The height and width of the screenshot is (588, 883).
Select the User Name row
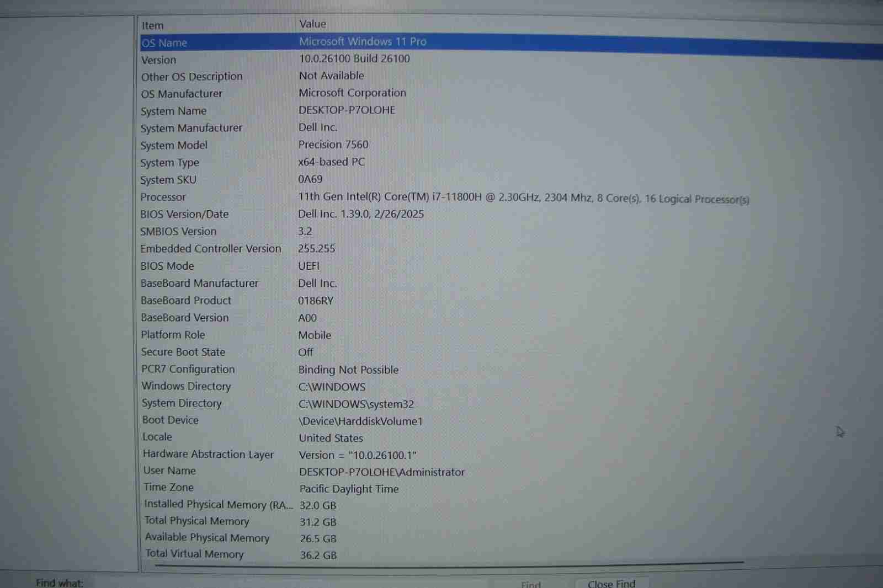(x=169, y=471)
